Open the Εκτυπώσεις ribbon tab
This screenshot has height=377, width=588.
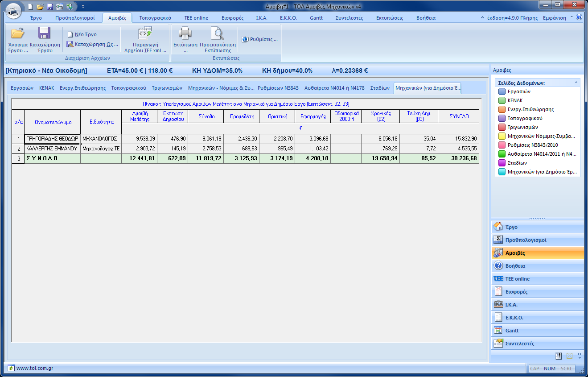pyautogui.click(x=390, y=18)
